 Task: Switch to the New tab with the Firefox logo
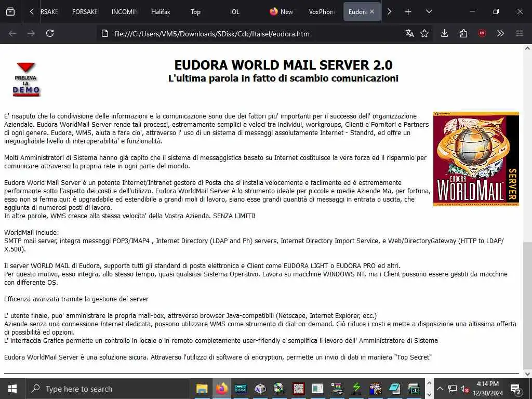tap(282, 11)
